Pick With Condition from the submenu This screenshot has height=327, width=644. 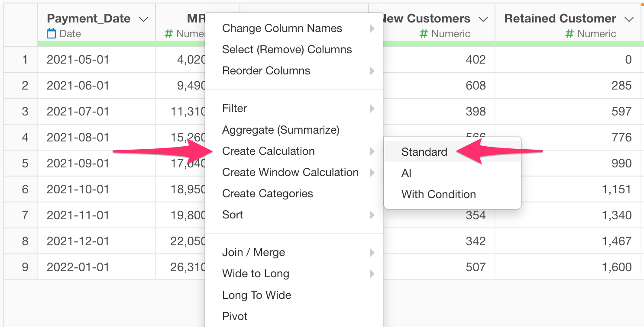pos(438,194)
